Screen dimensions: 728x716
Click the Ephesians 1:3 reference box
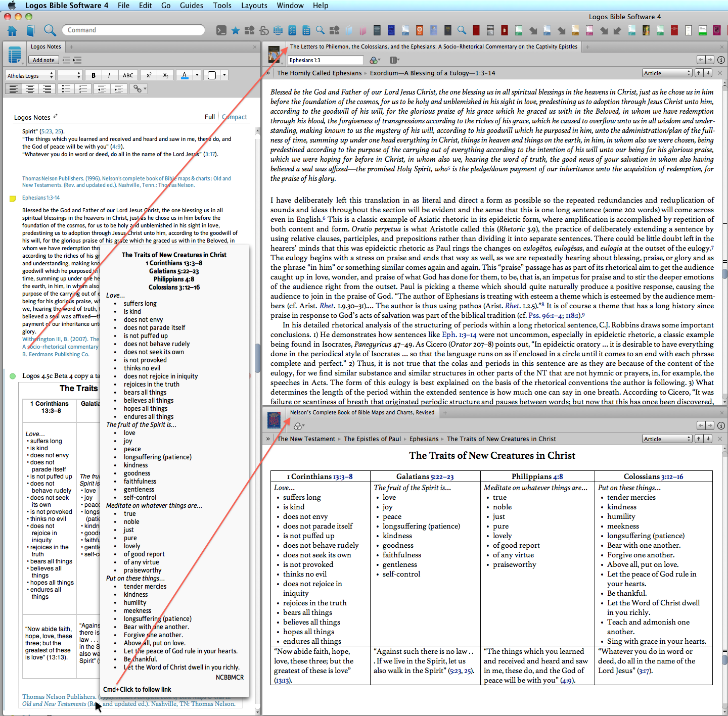point(326,60)
